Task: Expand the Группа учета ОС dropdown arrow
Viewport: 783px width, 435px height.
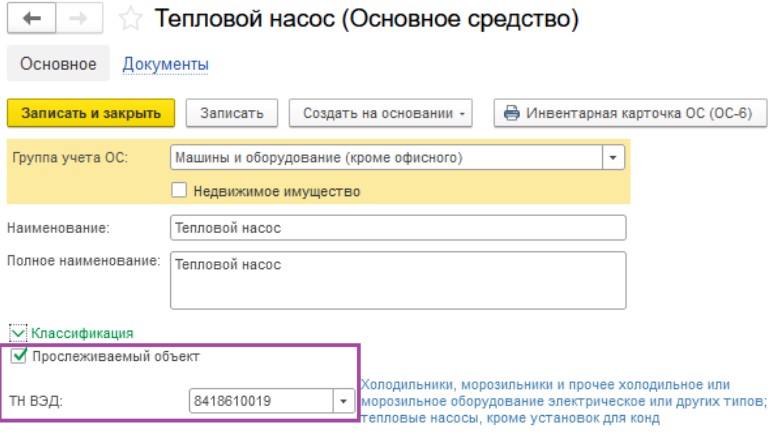Action: click(x=613, y=158)
